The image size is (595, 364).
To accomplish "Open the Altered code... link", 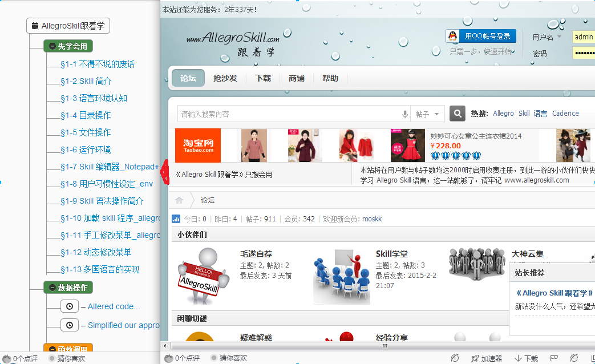I will [x=114, y=307].
